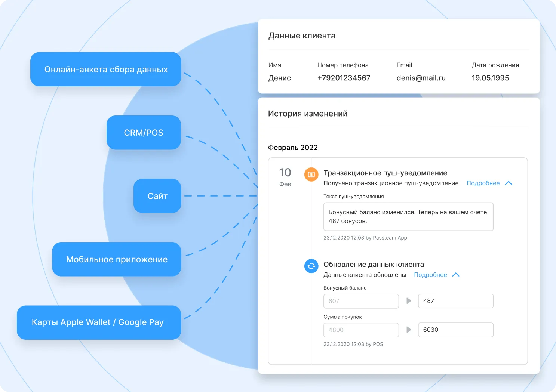Open 'Подробнее' link for customer data update
Image resolution: width=556 pixels, height=392 pixels.
(430, 275)
